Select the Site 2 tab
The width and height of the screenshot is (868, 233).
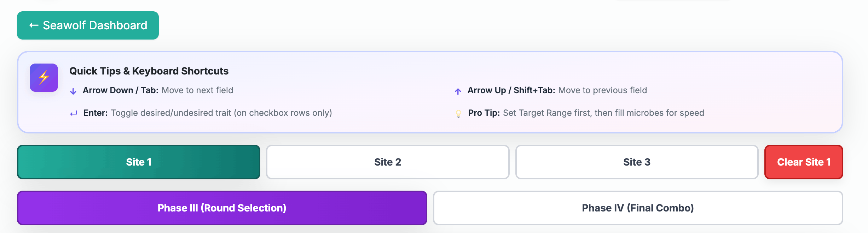[387, 162]
